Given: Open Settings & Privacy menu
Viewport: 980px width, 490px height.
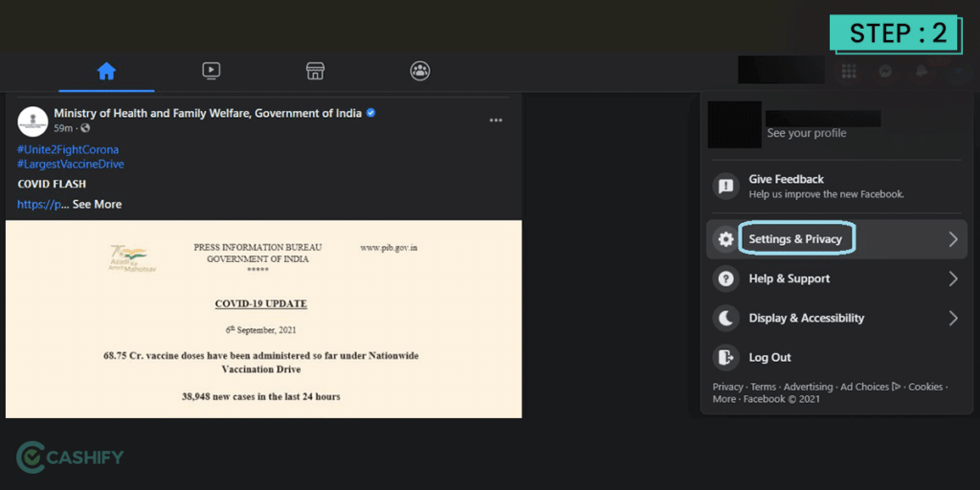Looking at the screenshot, I should [836, 238].
